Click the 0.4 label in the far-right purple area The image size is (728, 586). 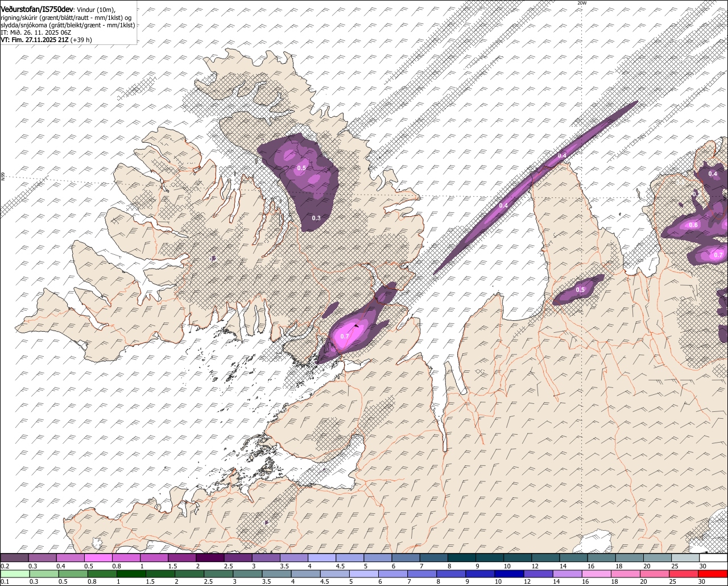pos(713,174)
